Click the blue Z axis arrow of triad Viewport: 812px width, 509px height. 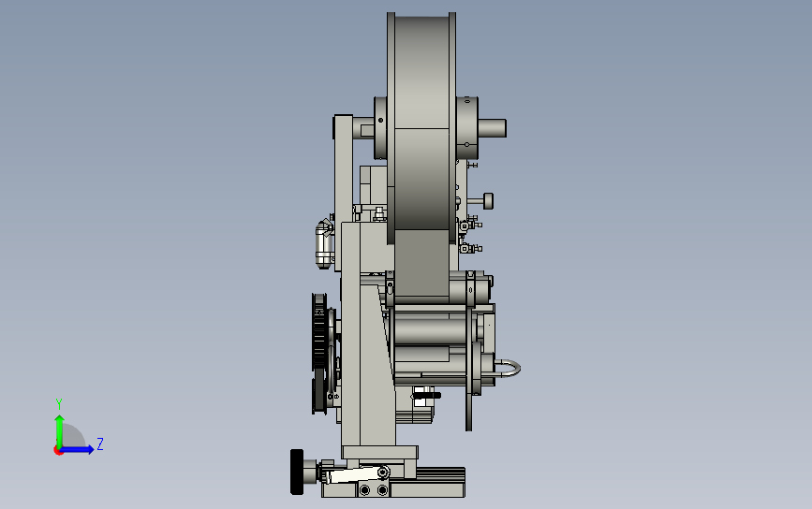78,449
